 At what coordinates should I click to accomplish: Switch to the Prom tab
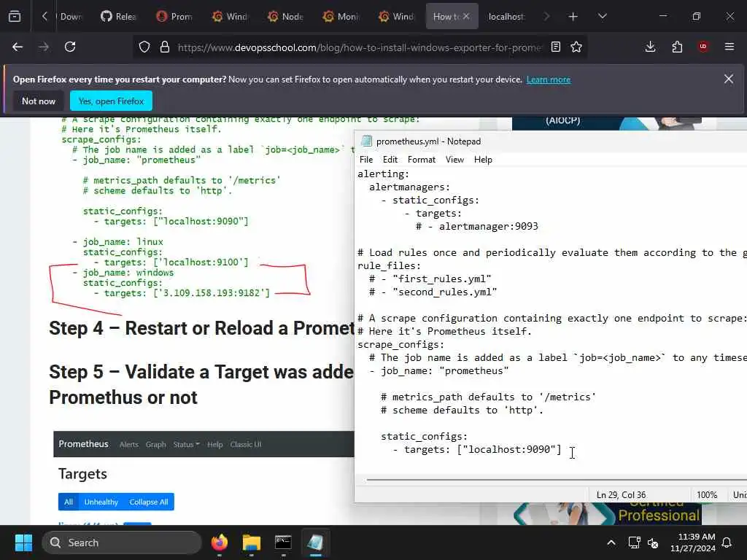pos(174,17)
